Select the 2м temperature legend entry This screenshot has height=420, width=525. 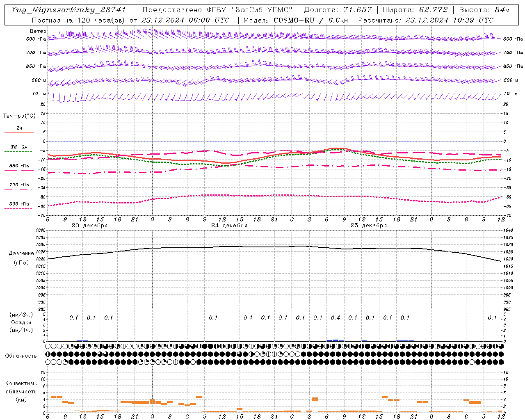pyautogui.click(x=19, y=128)
